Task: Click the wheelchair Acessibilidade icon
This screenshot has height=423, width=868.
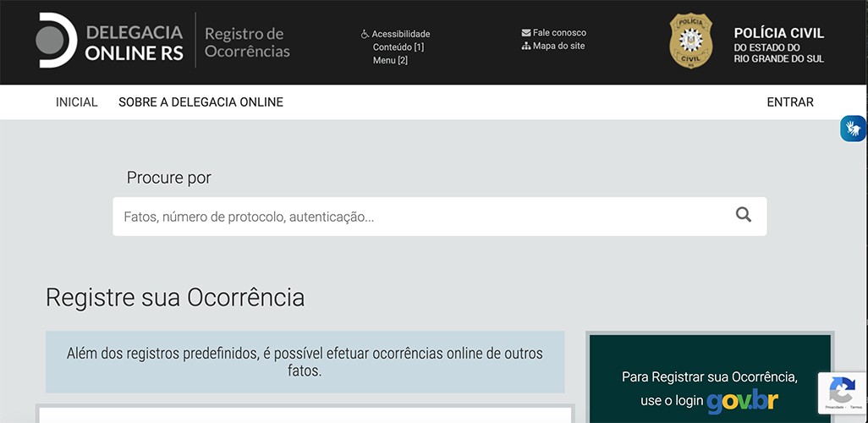Action: 365,35
